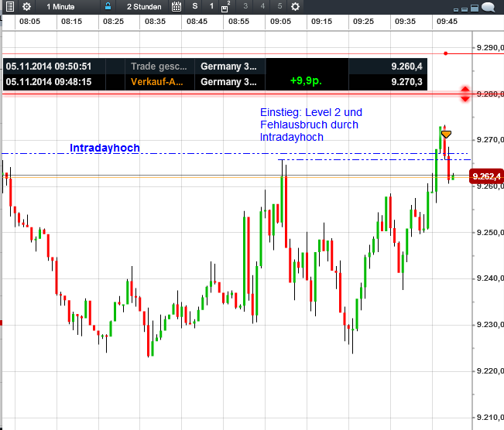Open the 2 Stunden time range selector

tap(144, 7)
